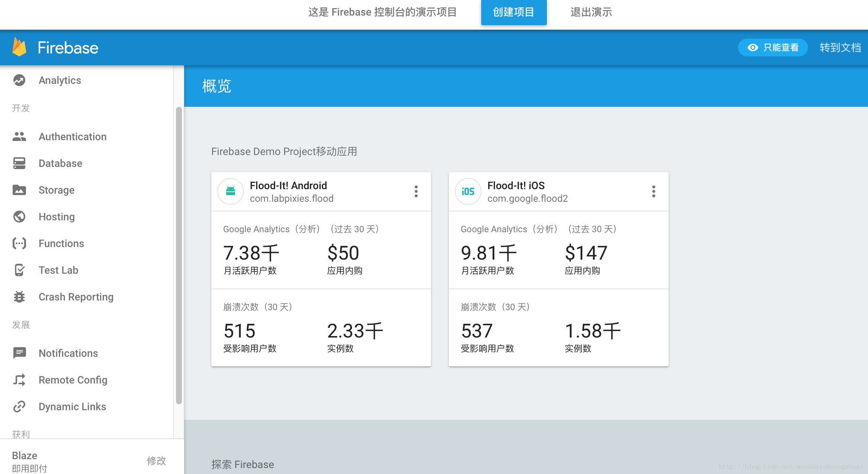
Task: Click the Firebase logo
Action: [x=56, y=47]
